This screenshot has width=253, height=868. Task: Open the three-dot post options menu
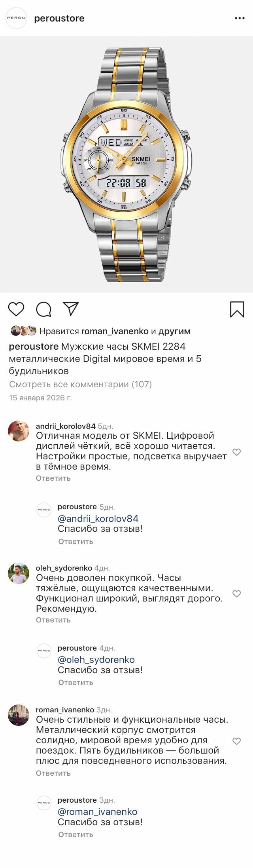(x=240, y=18)
